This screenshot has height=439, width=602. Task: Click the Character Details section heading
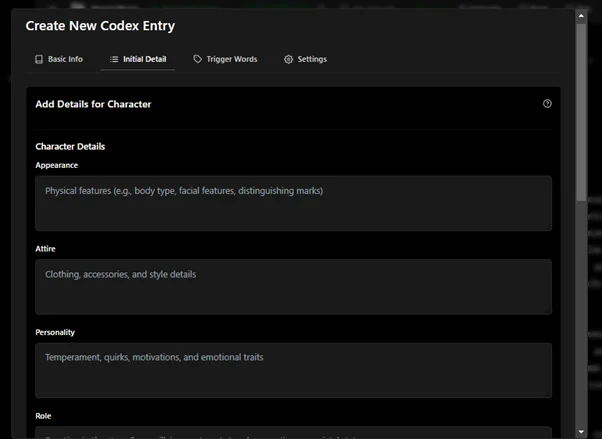(70, 147)
